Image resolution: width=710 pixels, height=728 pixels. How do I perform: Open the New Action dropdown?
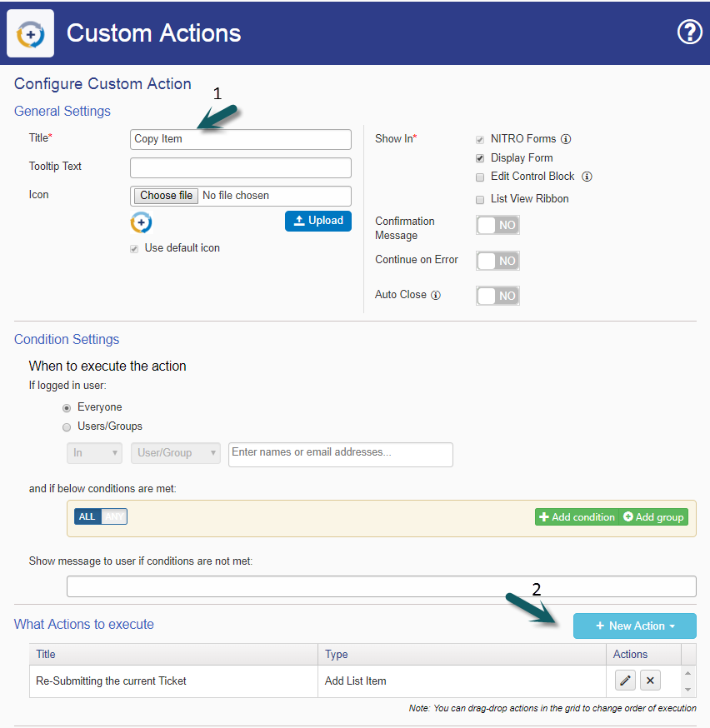click(634, 626)
